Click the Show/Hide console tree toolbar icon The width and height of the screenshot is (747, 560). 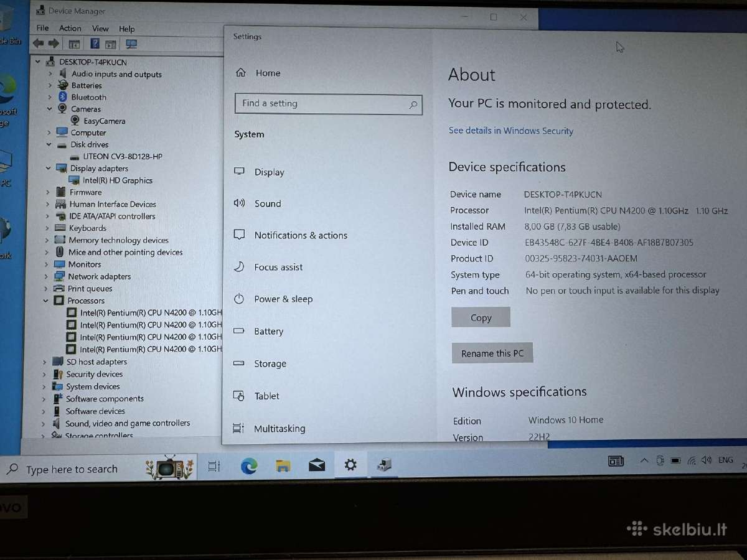tap(74, 44)
